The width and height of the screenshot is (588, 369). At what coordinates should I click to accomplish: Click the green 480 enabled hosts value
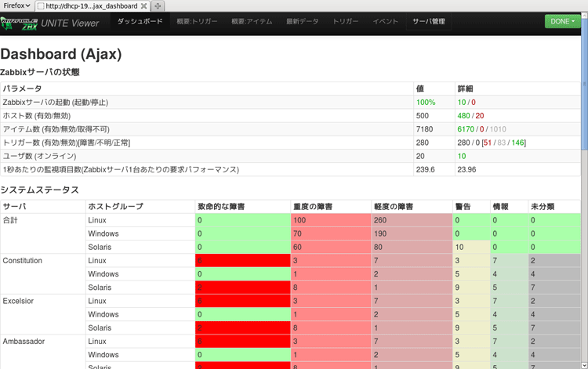[464, 116]
